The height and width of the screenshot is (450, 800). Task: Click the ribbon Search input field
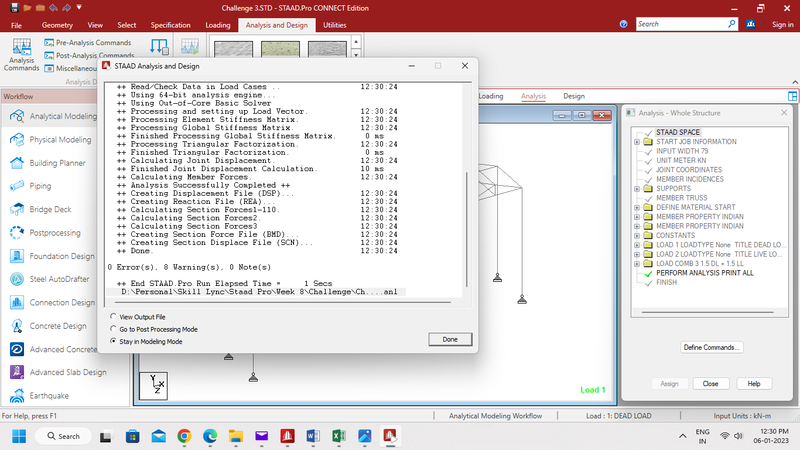point(680,23)
